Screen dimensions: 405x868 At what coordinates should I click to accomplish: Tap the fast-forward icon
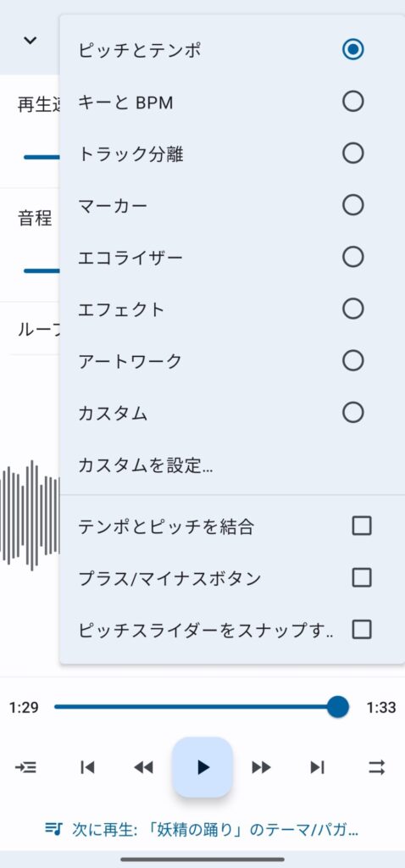[261, 766]
